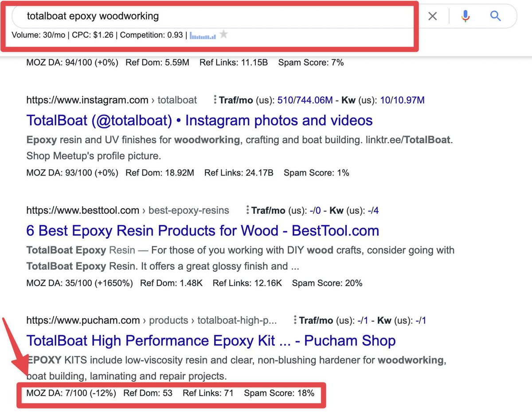Select MOZ DA: 93/100 (+0%) for Instagram

point(72,172)
